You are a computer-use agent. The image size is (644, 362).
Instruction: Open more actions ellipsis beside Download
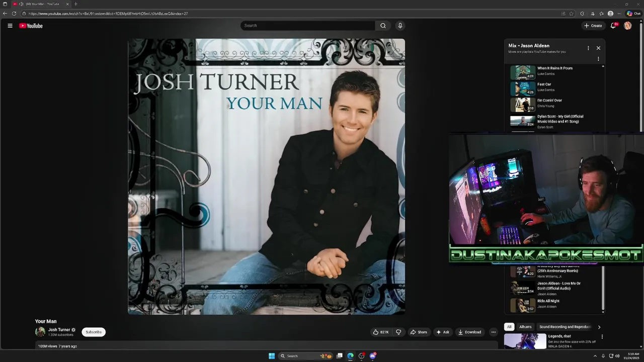[x=493, y=332]
